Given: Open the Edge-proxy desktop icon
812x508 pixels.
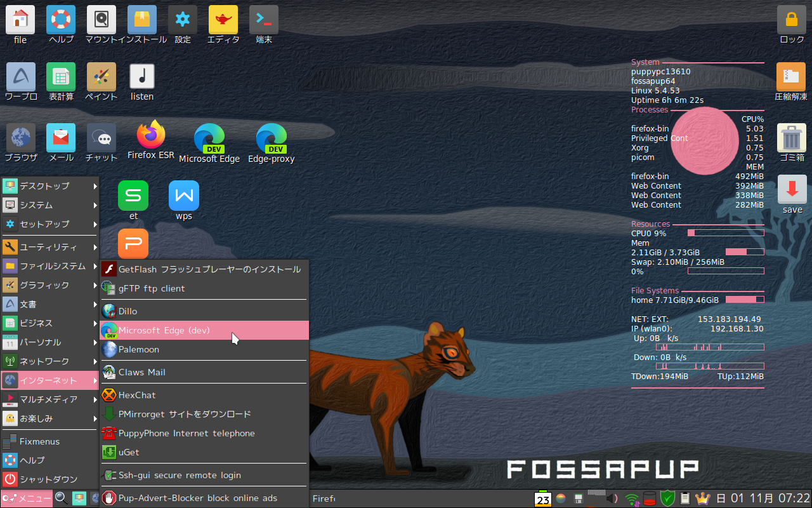Looking at the screenshot, I should [271, 137].
